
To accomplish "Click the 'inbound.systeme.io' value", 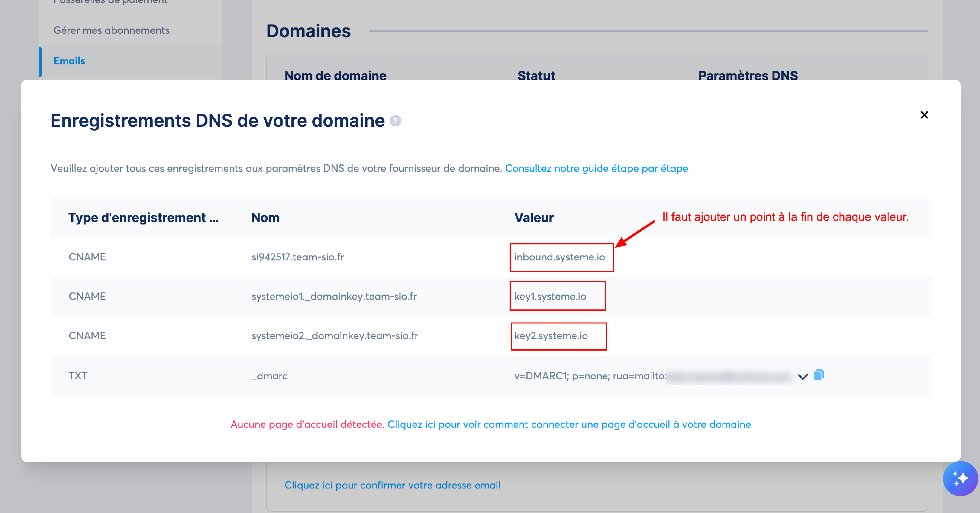I will tap(560, 257).
